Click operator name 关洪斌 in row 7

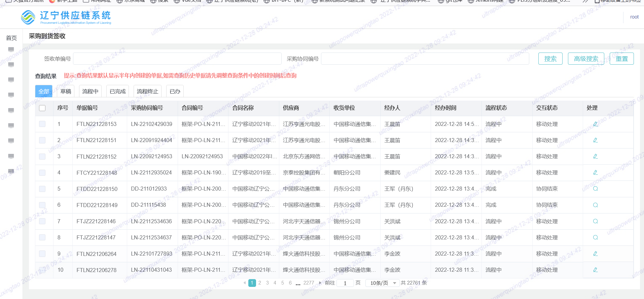(x=392, y=221)
